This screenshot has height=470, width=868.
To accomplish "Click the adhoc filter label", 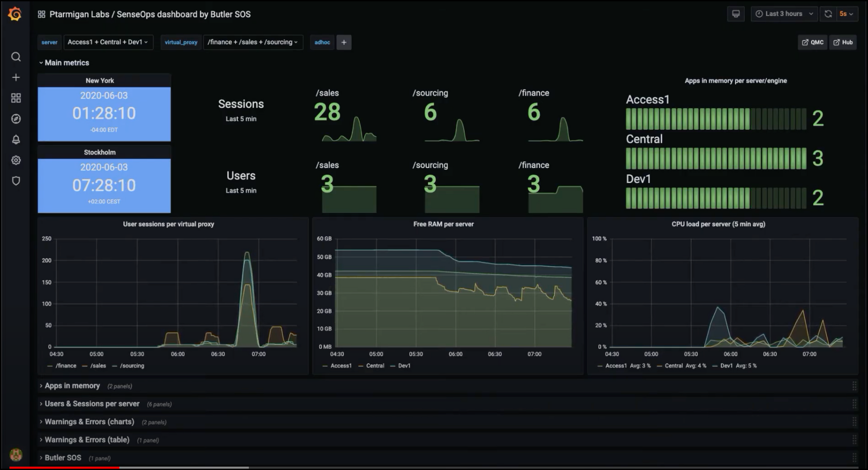I will point(322,42).
